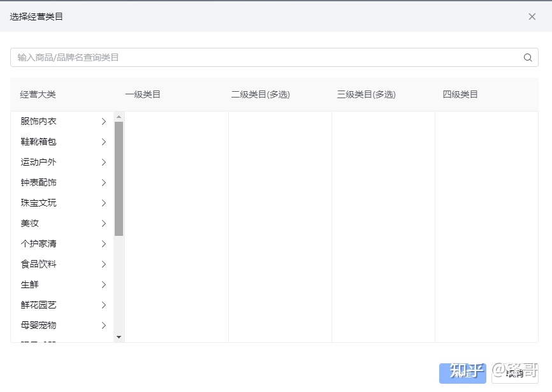Image resolution: width=552 pixels, height=392 pixels.
Task: Click the search magnifier icon
Action: (x=528, y=57)
